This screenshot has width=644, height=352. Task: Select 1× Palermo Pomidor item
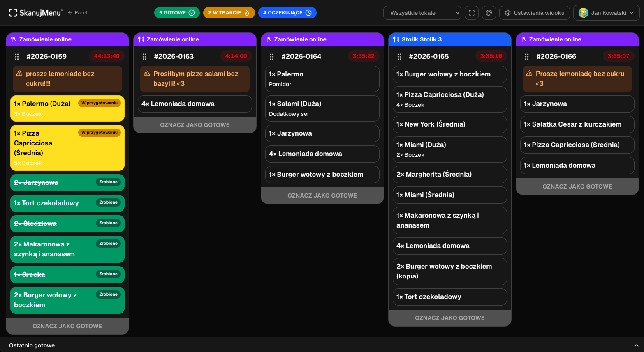(x=322, y=79)
